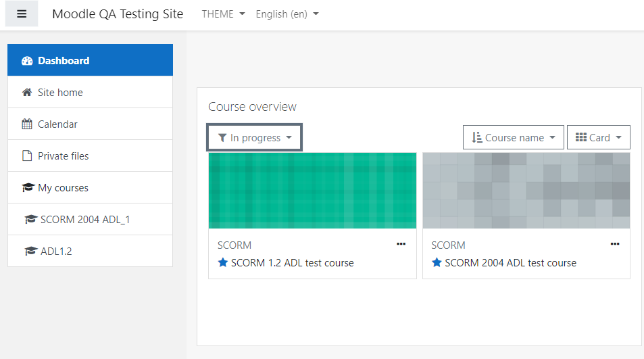644x359 pixels.
Task: Open the SCORM 2004 ADL test course link
Action: (510, 263)
